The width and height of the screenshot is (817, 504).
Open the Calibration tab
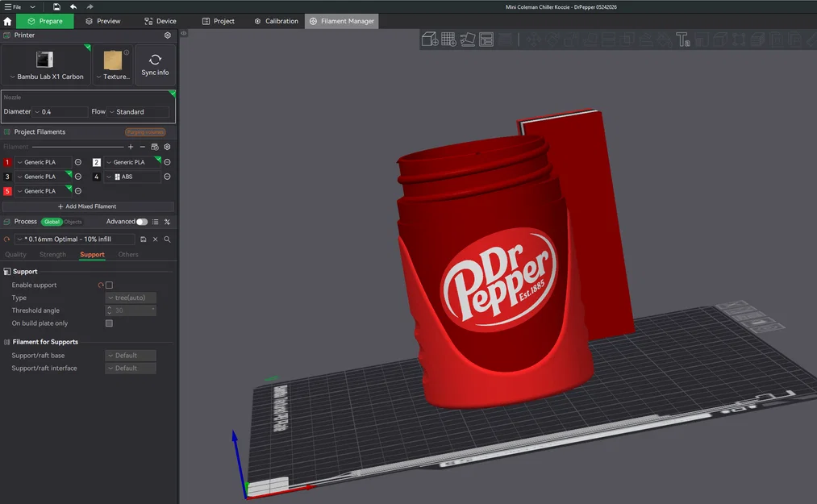pyautogui.click(x=276, y=21)
